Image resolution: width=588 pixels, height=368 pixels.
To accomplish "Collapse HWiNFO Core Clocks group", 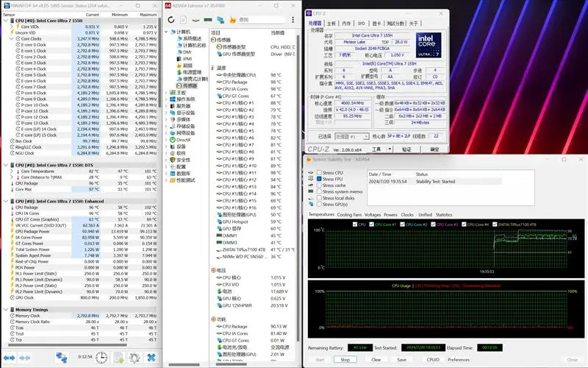I will (x=12, y=39).
